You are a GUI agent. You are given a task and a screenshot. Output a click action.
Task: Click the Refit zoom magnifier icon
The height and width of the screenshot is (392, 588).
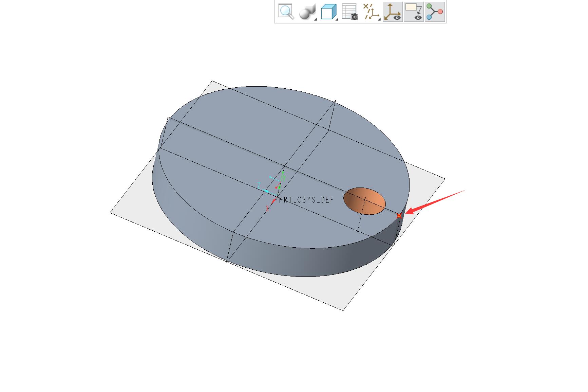point(286,12)
